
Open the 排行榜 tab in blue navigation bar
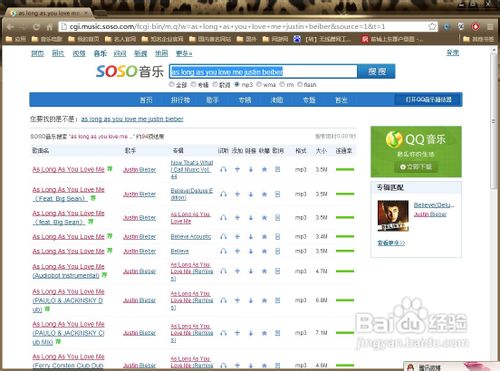pos(180,100)
